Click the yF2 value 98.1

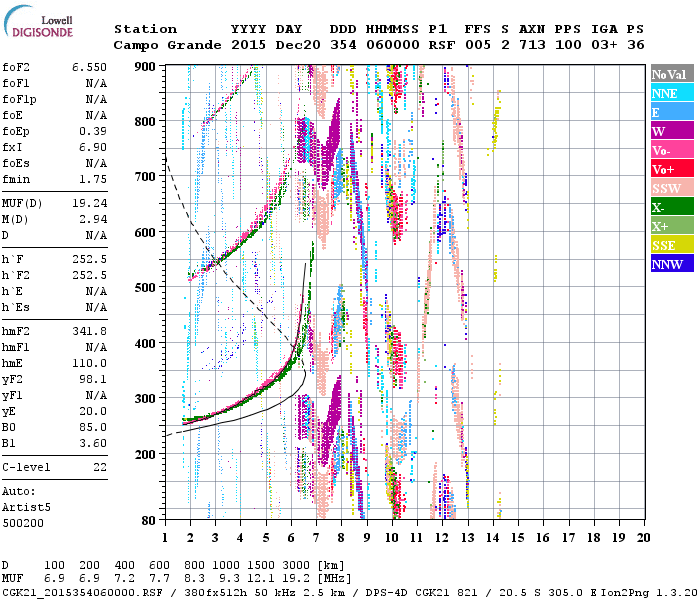point(93,379)
